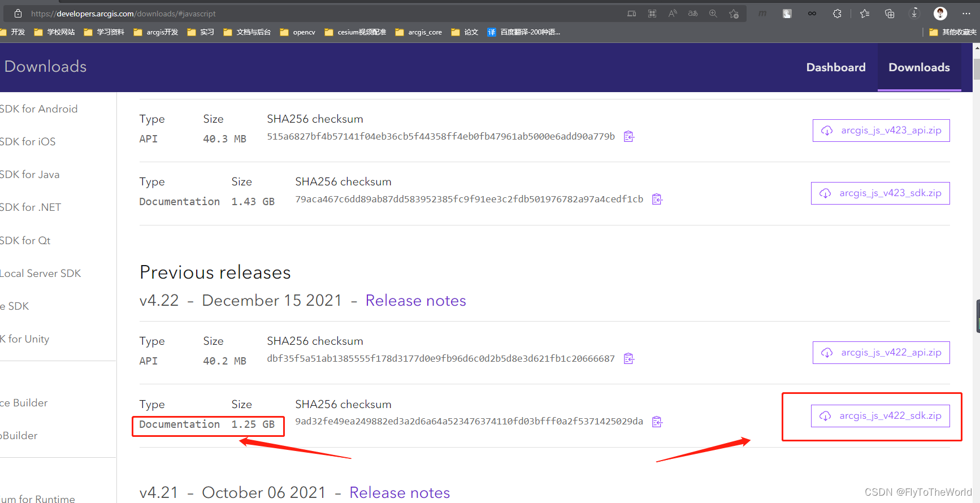
Task: Click the checksum starting 9ad32fe4
Action: 469,422
